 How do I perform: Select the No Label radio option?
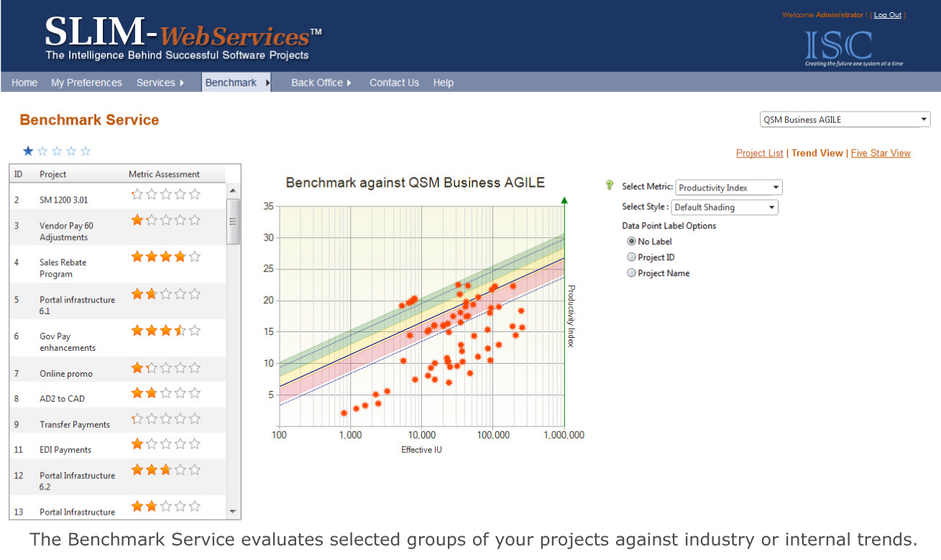632,242
